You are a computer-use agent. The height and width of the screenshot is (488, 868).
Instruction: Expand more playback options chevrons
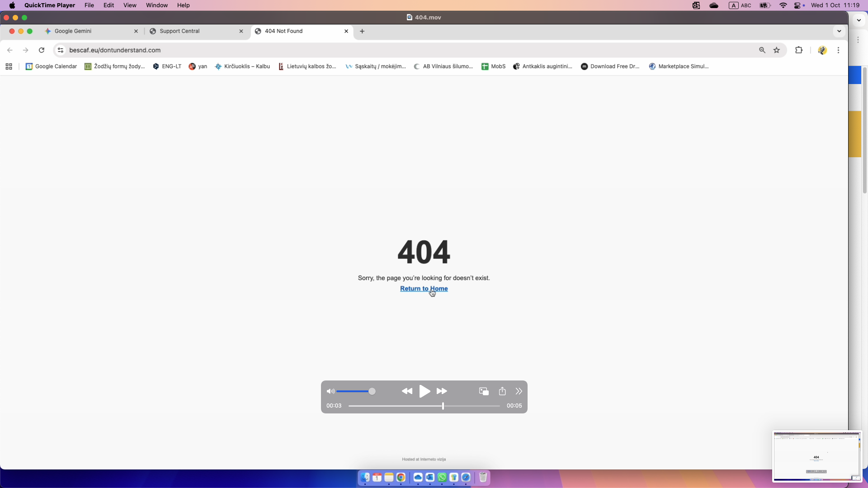pyautogui.click(x=519, y=391)
